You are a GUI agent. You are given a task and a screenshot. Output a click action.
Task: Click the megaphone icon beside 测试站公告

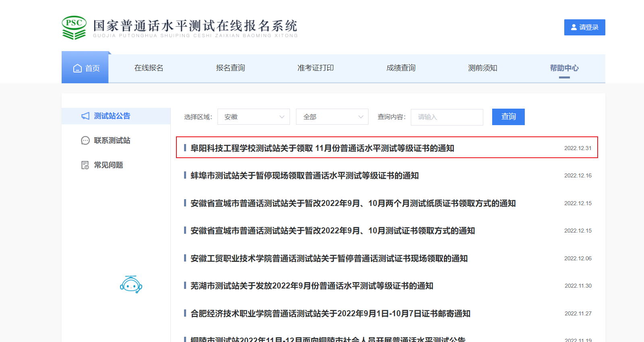(x=85, y=116)
